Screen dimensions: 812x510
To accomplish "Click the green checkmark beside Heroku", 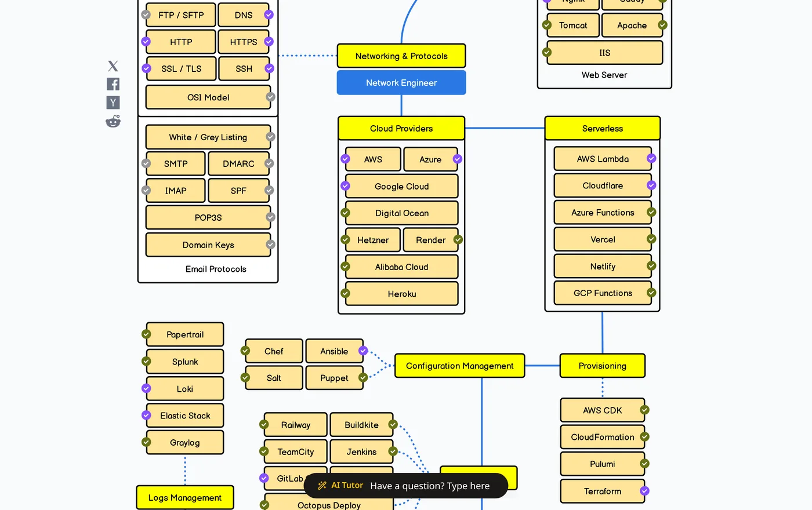I will coord(345,293).
